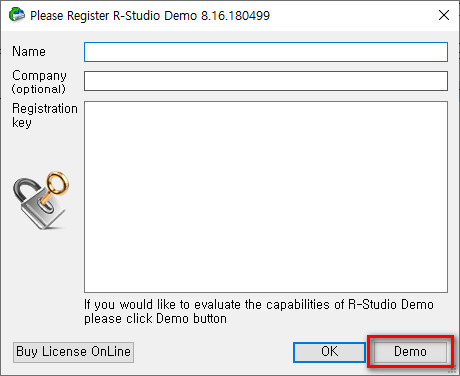Viewport: 460px width, 376px height.
Task: Click inside the Registration key text area
Action: point(266,197)
